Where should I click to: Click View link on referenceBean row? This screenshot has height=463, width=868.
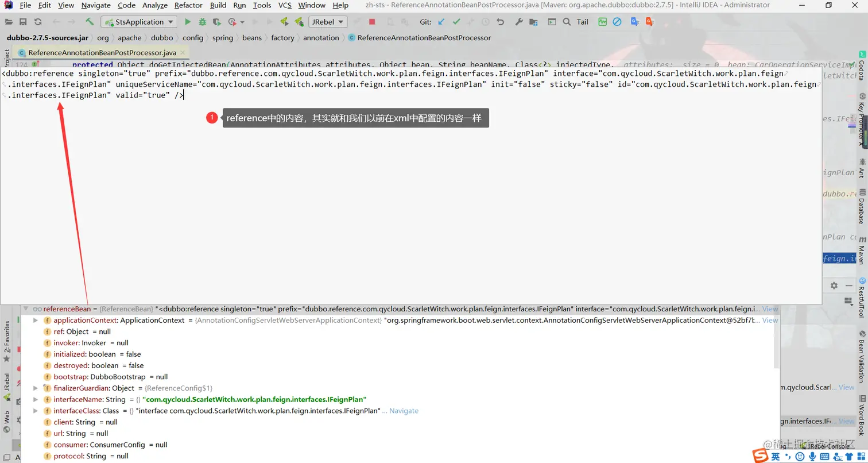point(770,308)
